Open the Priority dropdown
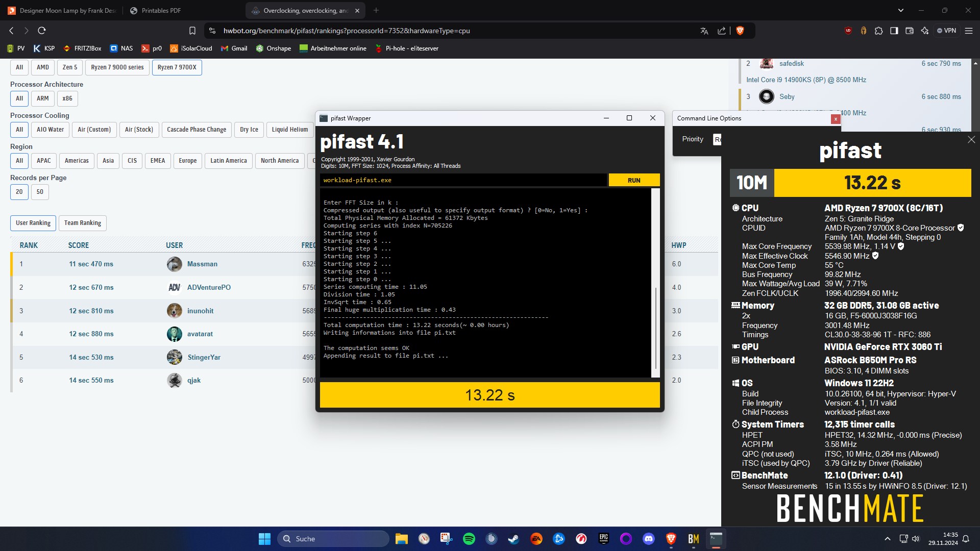Viewport: 980px width, 551px height. coord(717,139)
